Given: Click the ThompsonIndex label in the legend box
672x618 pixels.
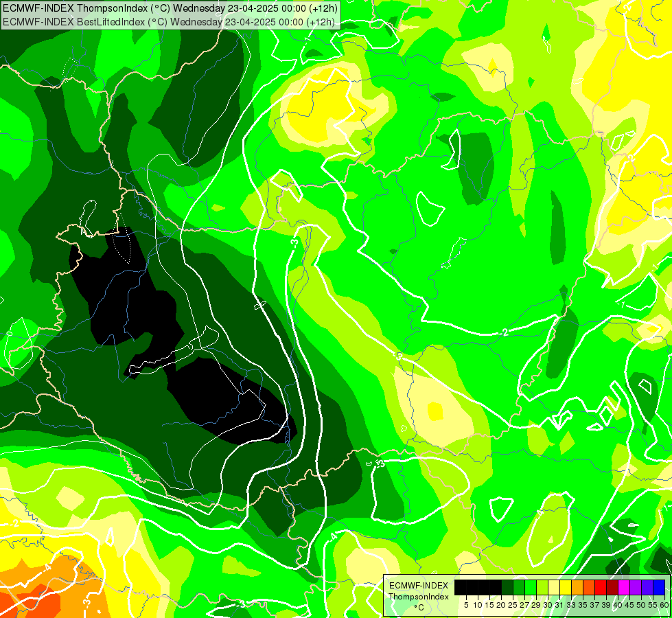Looking at the screenshot, I should point(419,597).
